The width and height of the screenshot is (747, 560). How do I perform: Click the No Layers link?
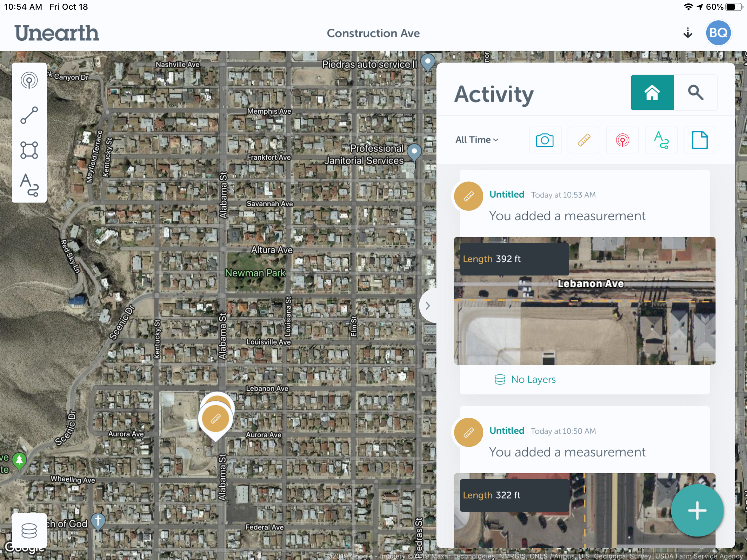(525, 379)
